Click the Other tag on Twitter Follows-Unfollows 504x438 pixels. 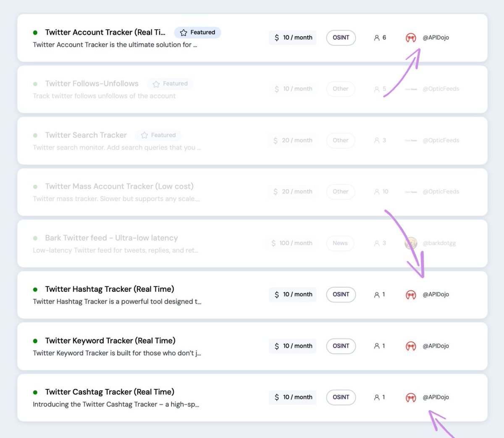tap(341, 89)
